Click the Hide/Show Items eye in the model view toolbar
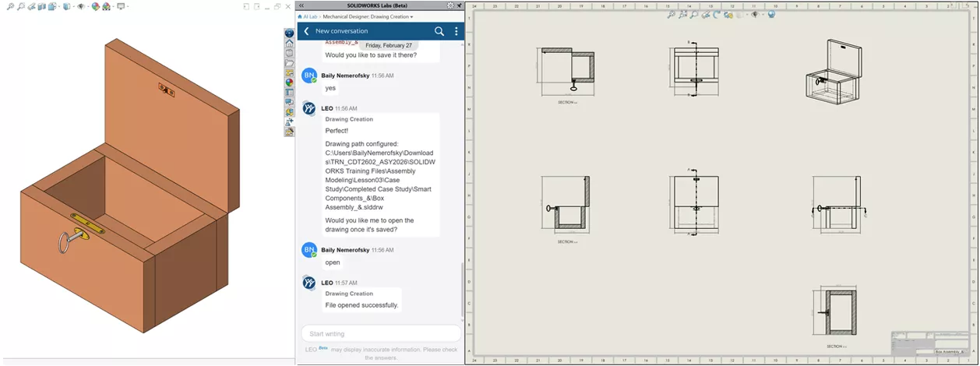Viewport: 980px width, 366px height. click(x=81, y=6)
